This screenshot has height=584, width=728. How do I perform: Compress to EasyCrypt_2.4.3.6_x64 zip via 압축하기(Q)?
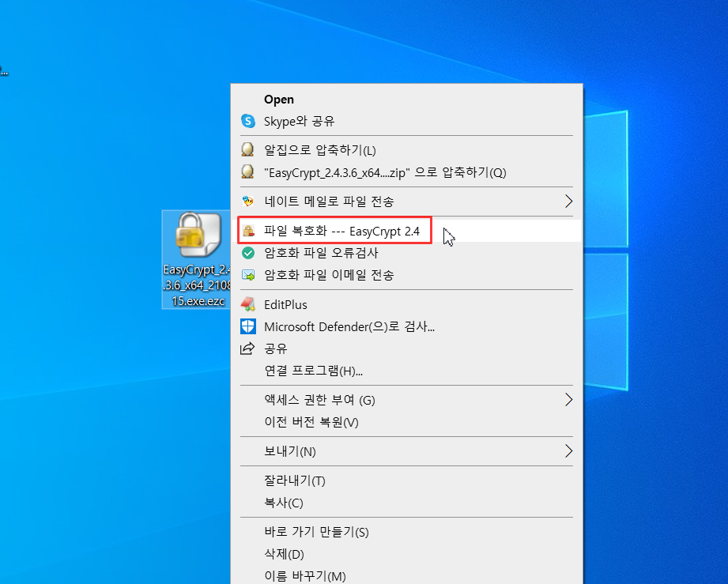(406, 172)
